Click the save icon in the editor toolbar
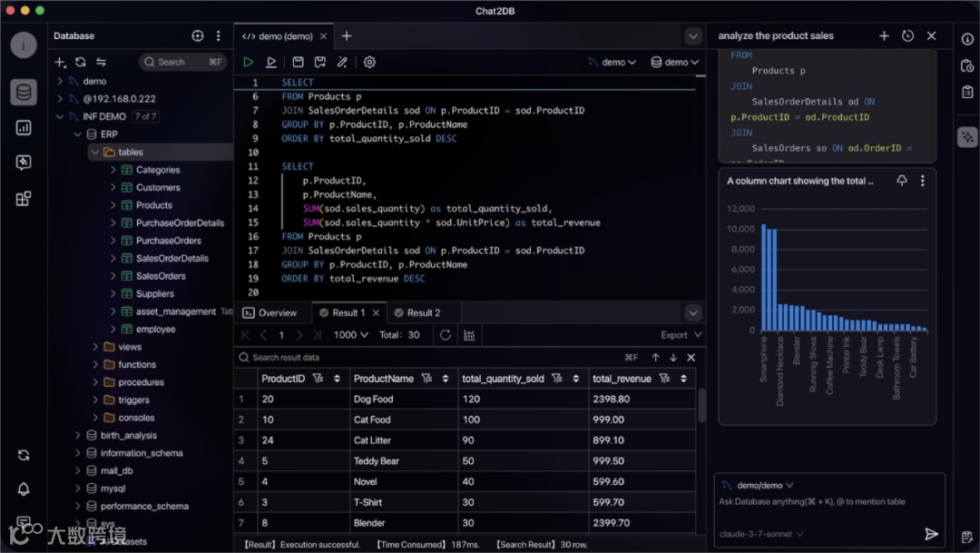The image size is (980, 553). click(x=298, y=62)
